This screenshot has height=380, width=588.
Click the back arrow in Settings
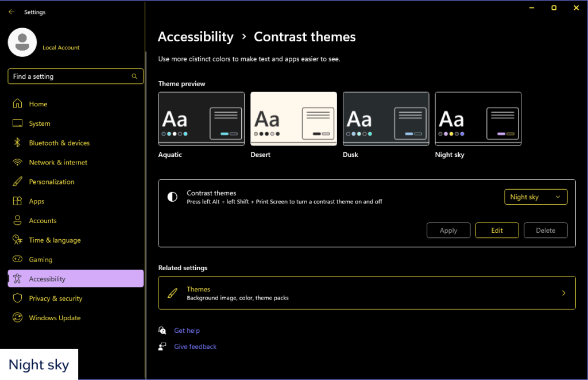click(x=11, y=11)
